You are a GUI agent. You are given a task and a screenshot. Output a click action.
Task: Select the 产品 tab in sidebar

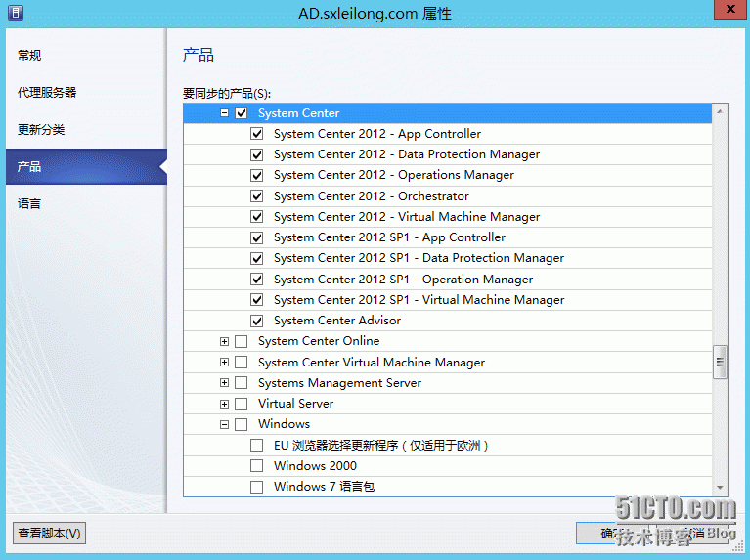(x=87, y=166)
